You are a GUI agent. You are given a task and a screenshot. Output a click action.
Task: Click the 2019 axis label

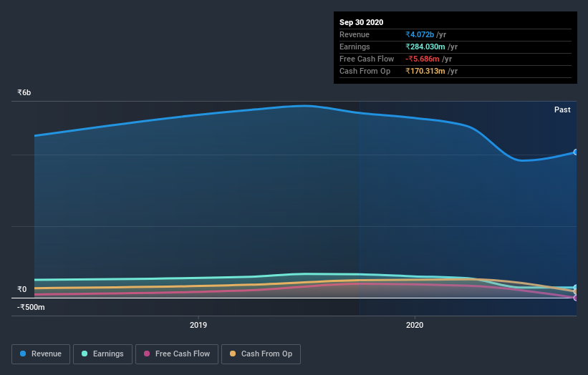tap(198, 325)
